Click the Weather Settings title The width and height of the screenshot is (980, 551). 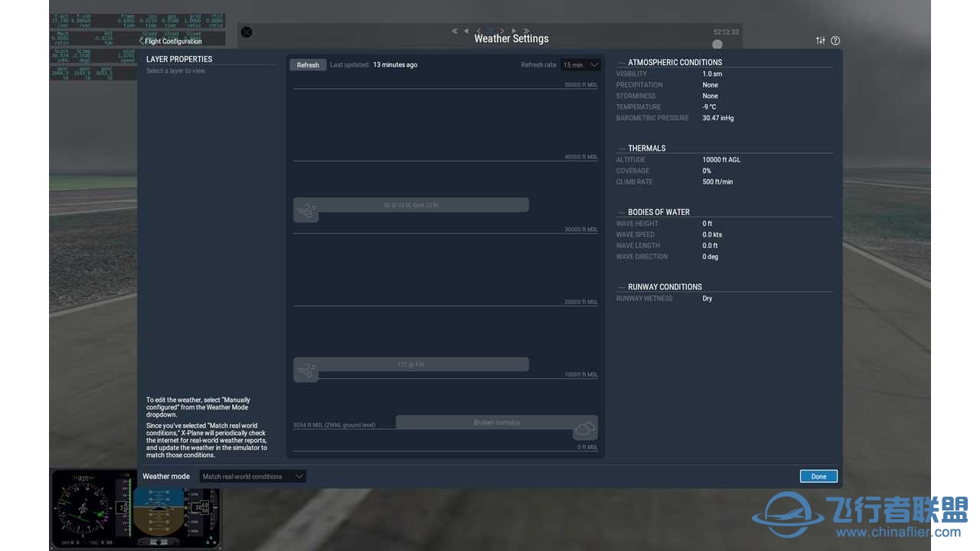point(511,39)
